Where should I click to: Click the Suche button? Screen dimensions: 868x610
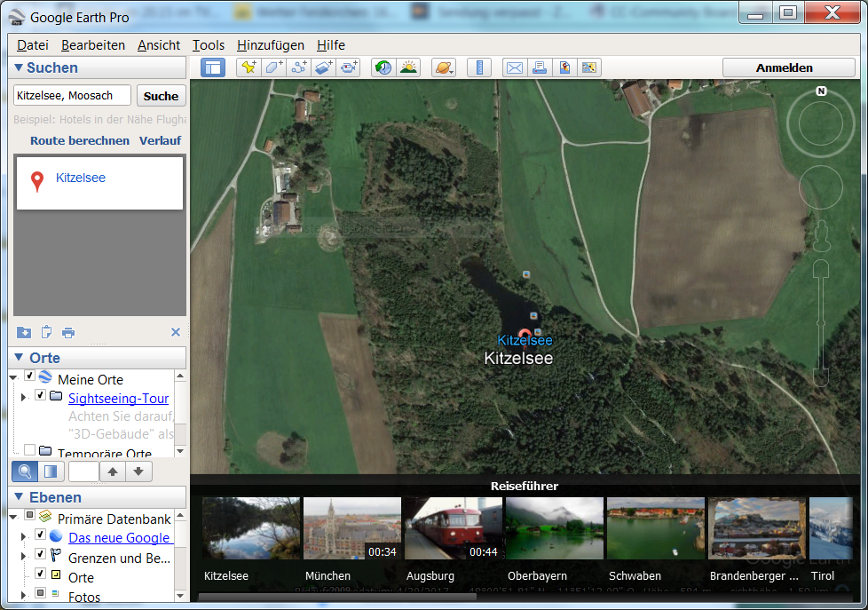tap(162, 96)
